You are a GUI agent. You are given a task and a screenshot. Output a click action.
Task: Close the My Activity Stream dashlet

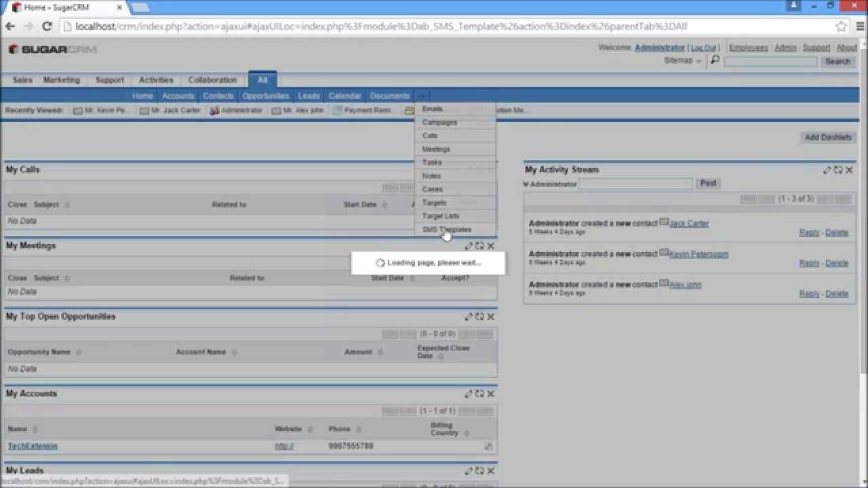(x=849, y=170)
